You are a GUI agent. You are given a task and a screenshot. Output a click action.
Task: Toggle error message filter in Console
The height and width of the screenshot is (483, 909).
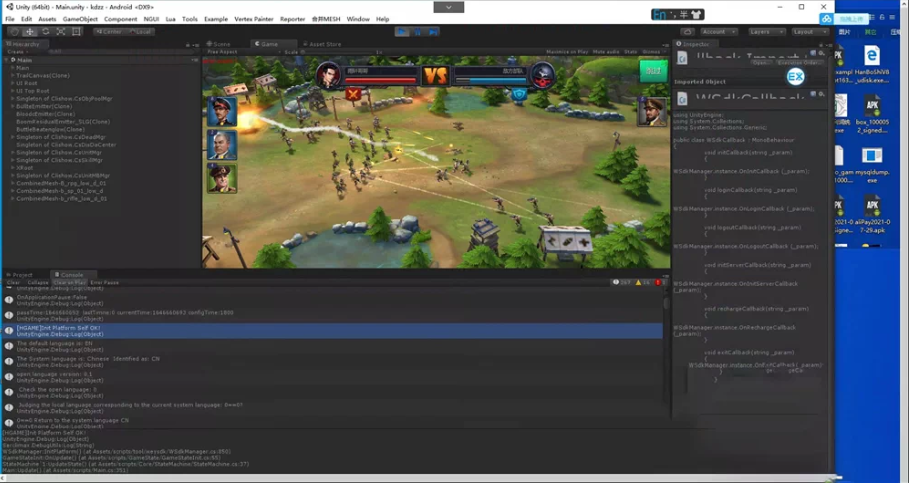pos(659,282)
